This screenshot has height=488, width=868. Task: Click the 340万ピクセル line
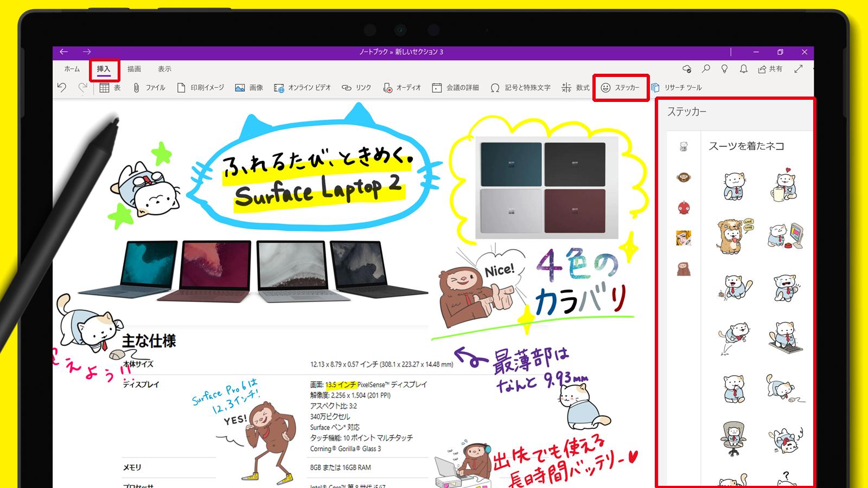(330, 416)
